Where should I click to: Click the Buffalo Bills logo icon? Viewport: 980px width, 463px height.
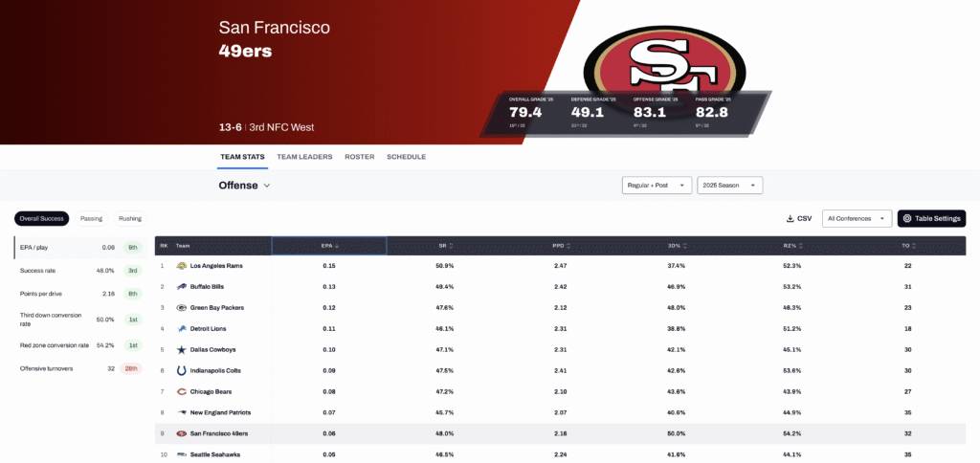pyautogui.click(x=181, y=287)
